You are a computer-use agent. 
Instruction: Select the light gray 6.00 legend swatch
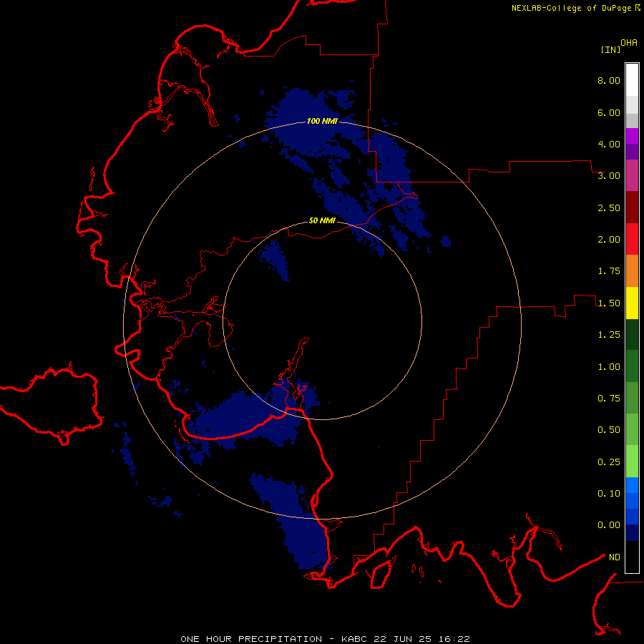632,104
